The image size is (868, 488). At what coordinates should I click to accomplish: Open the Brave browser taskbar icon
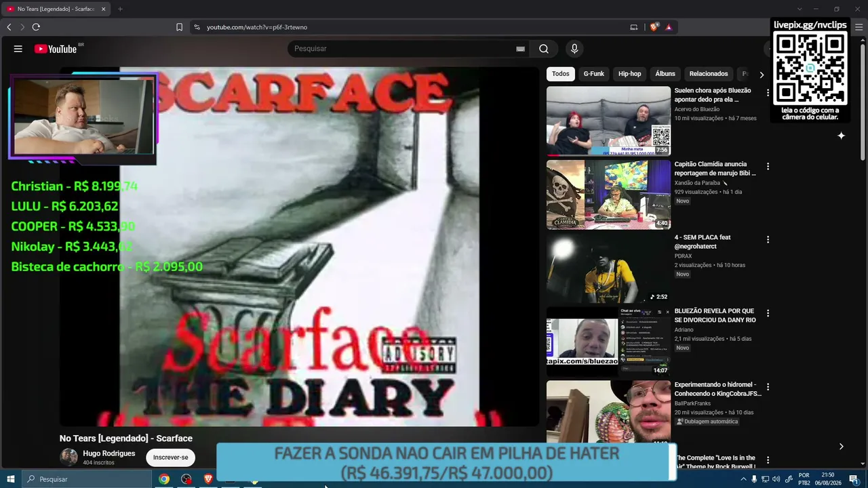click(x=208, y=479)
